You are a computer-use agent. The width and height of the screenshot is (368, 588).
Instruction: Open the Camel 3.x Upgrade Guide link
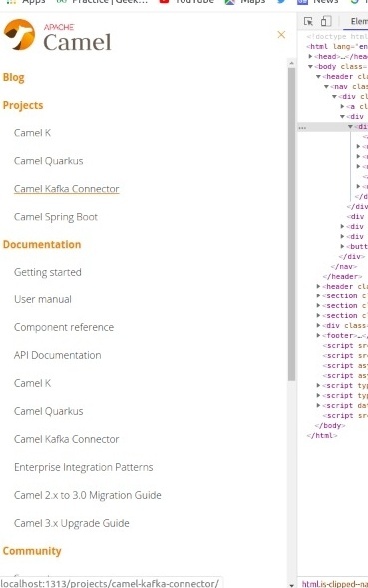tap(72, 523)
